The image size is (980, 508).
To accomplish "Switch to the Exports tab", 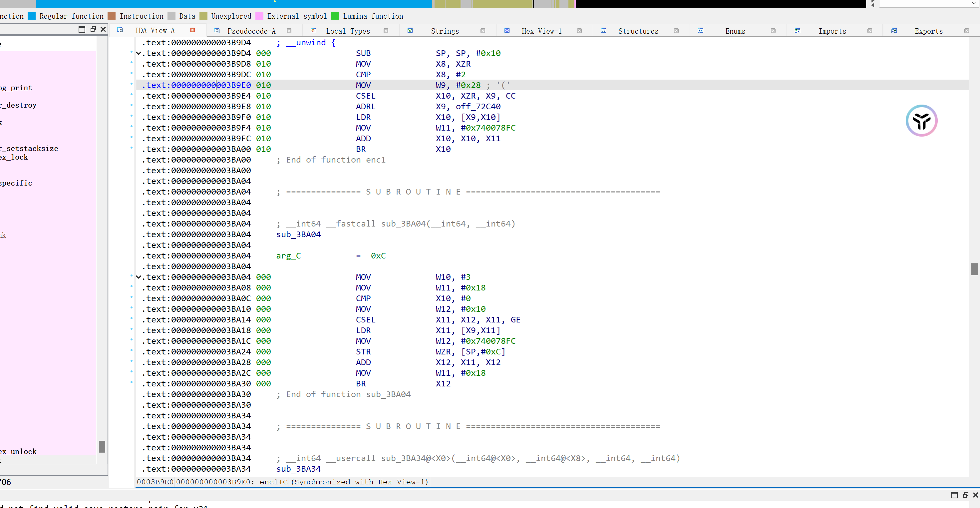I will (928, 31).
